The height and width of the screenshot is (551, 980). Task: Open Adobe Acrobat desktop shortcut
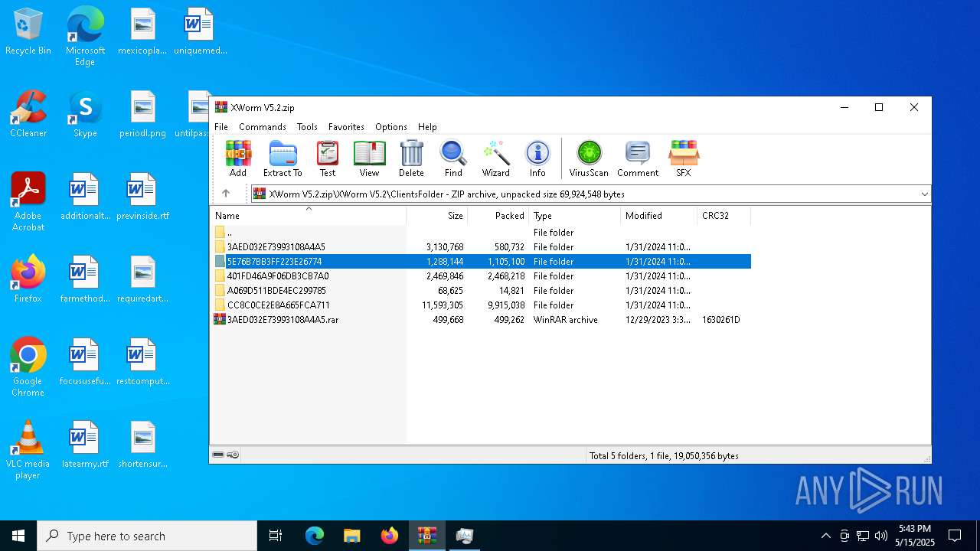point(28,201)
